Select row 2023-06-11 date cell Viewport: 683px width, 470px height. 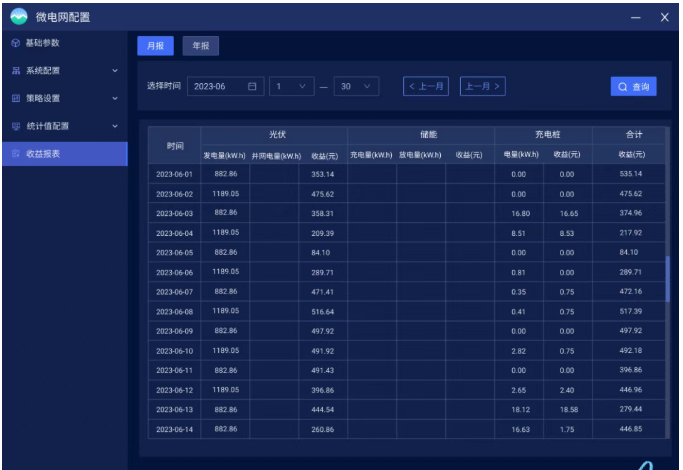click(174, 370)
